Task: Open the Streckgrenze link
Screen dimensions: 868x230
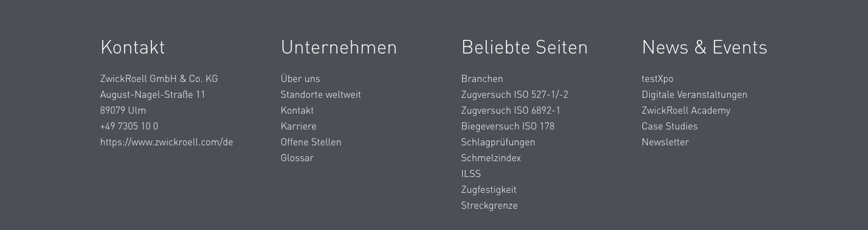Action: (x=489, y=205)
